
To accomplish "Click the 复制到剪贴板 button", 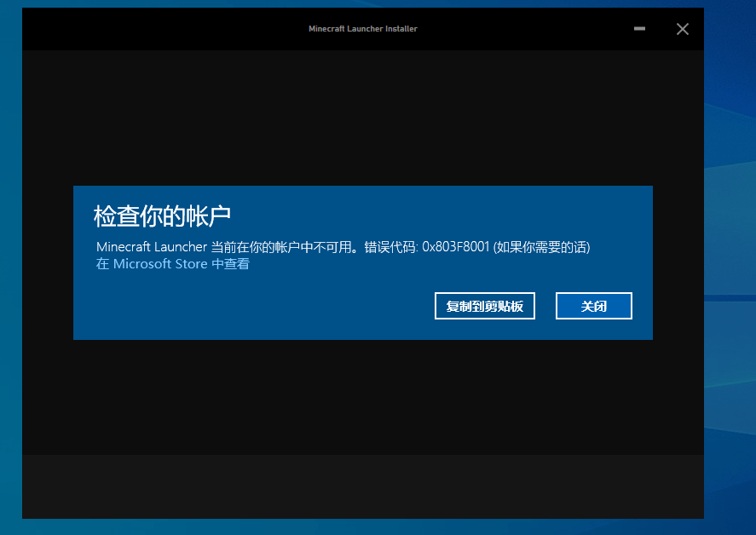I will coord(485,306).
